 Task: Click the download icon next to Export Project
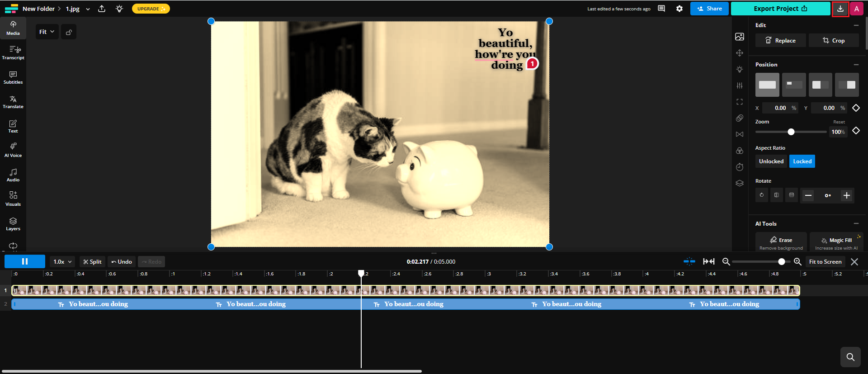click(840, 9)
